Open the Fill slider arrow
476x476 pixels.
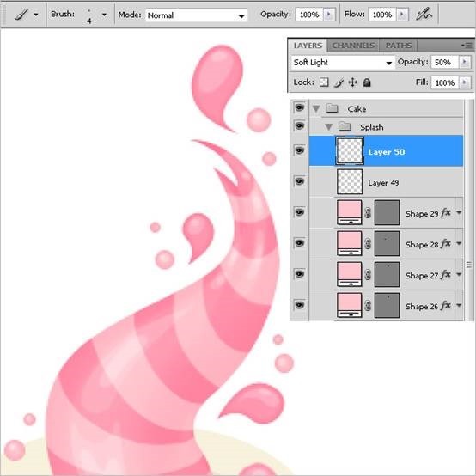click(x=465, y=82)
